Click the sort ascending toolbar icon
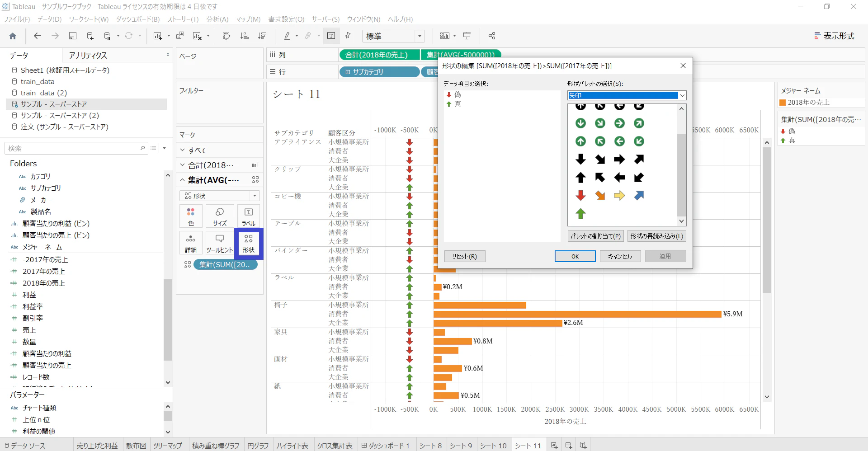 [x=245, y=36]
